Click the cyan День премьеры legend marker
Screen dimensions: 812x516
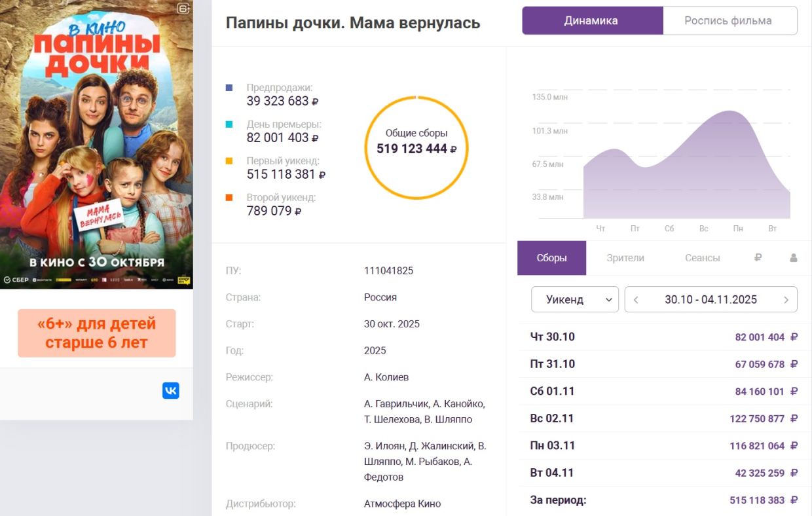[x=229, y=124]
